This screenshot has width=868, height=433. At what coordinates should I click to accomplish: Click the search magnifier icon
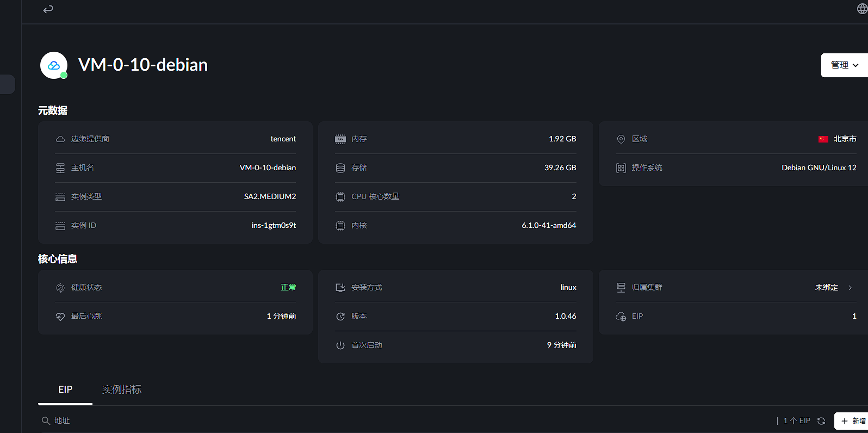click(46, 421)
